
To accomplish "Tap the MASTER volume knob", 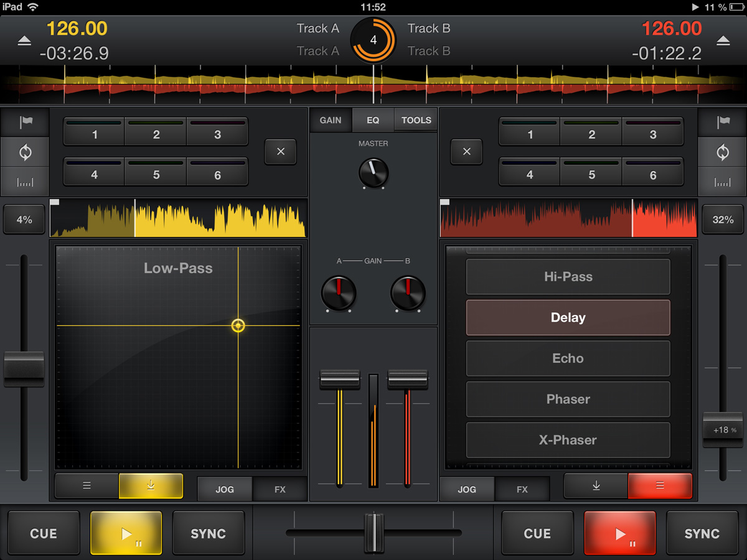I will pyautogui.click(x=374, y=172).
